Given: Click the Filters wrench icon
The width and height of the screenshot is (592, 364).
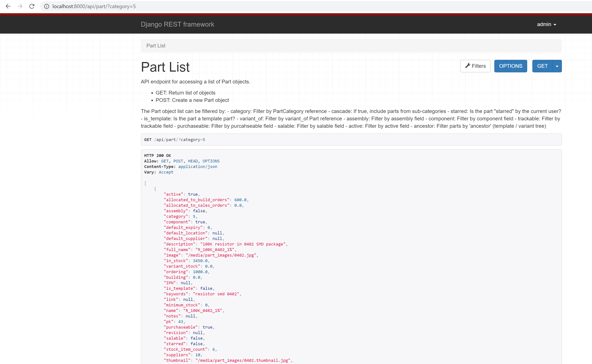Looking at the screenshot, I should pyautogui.click(x=468, y=66).
